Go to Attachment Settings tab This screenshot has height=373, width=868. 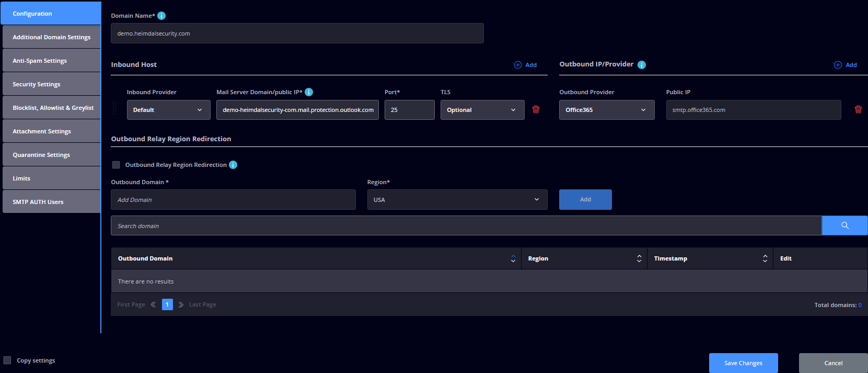click(51, 131)
